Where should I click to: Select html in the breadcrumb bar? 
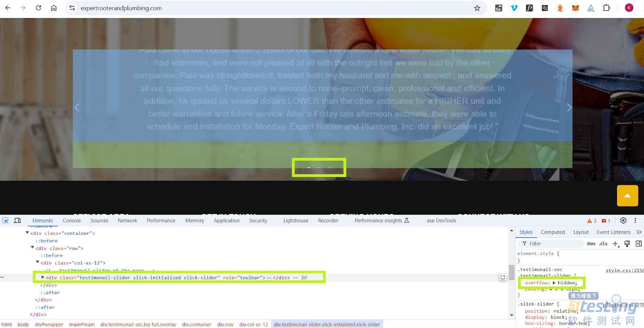pos(6,324)
